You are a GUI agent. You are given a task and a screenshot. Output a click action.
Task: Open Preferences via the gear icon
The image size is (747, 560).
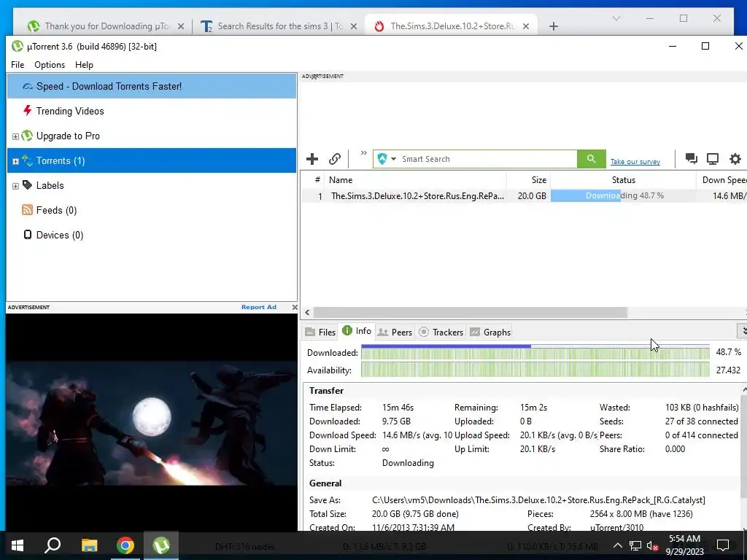[x=735, y=158]
